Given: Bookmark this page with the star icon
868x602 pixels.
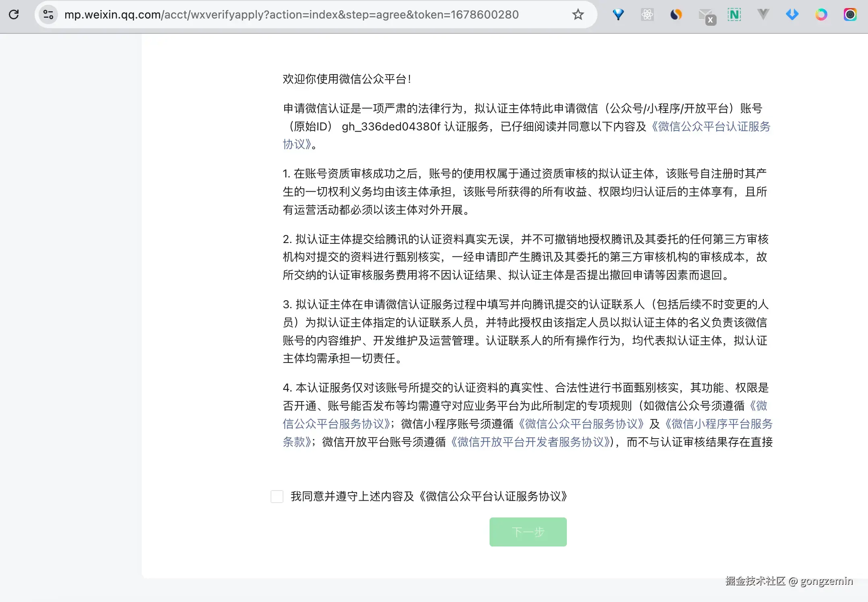Looking at the screenshot, I should click(x=578, y=14).
